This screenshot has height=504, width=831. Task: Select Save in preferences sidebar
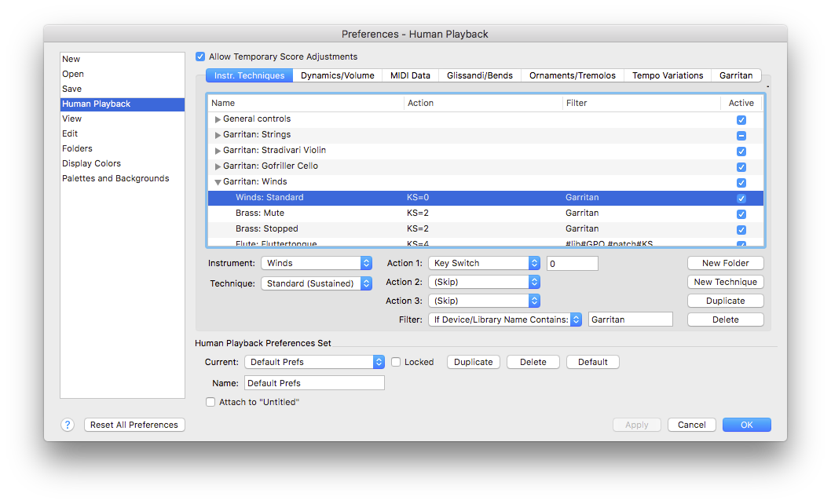point(123,89)
